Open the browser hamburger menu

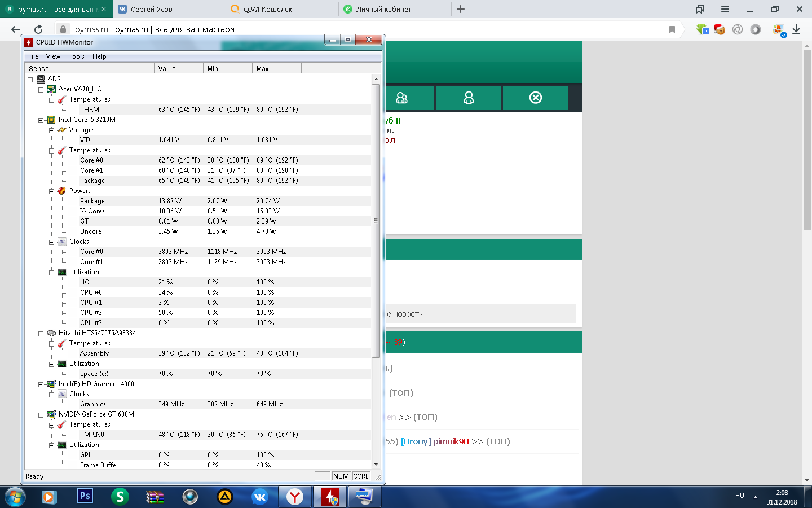725,9
